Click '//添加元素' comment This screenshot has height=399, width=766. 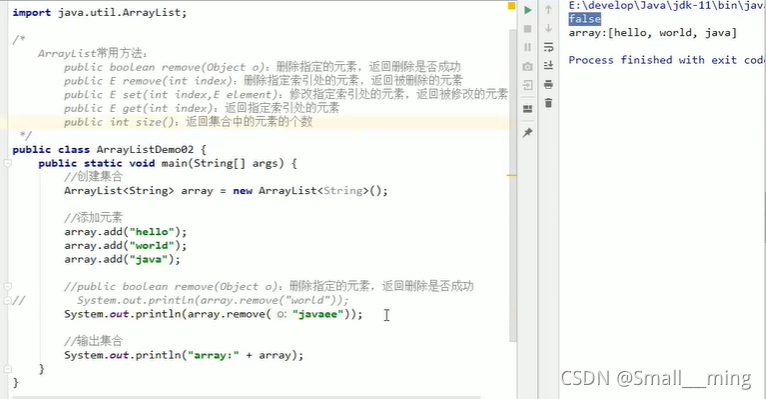click(93, 217)
